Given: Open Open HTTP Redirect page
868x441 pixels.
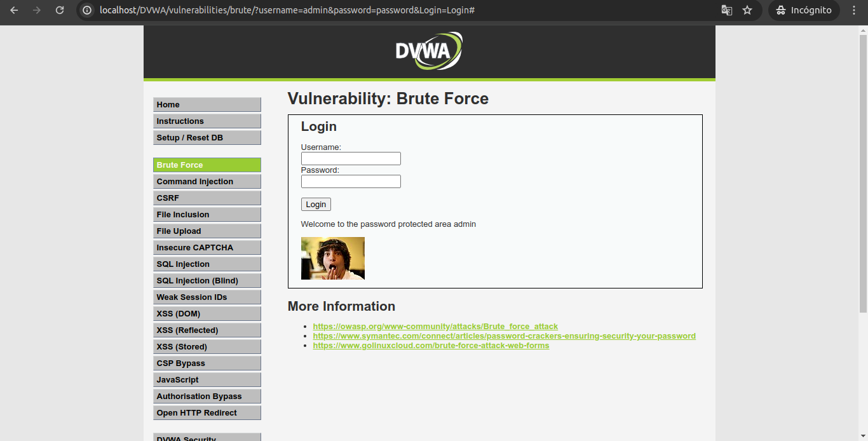Looking at the screenshot, I should click(207, 413).
